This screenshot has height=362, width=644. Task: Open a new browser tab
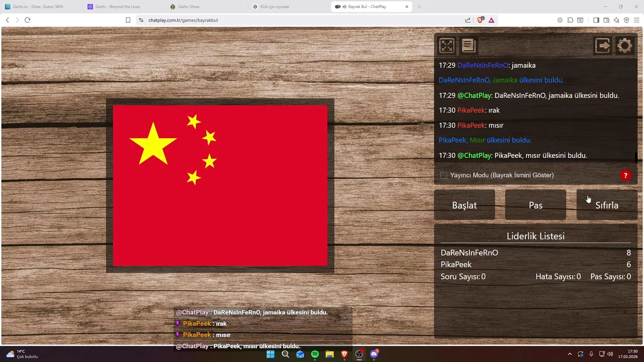pyautogui.click(x=419, y=7)
